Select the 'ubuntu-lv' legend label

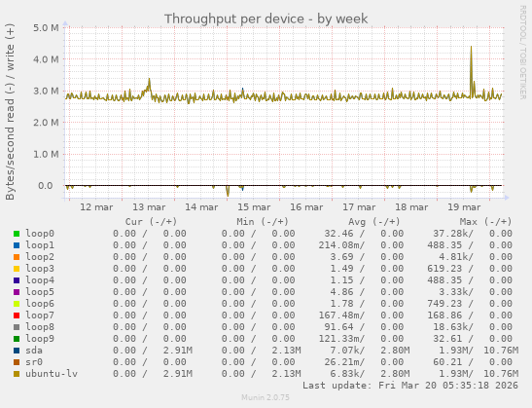52,373
